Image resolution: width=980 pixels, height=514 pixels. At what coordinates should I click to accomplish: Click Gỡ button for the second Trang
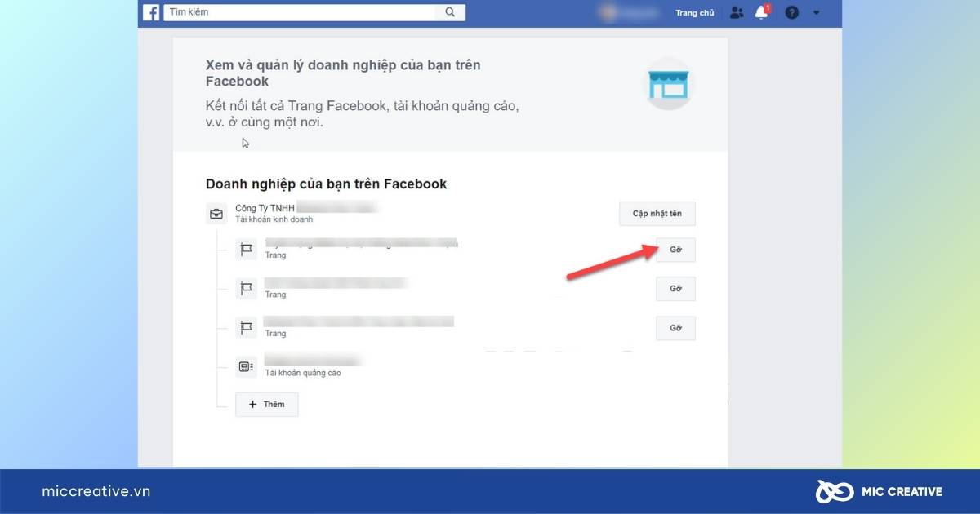[x=675, y=289]
